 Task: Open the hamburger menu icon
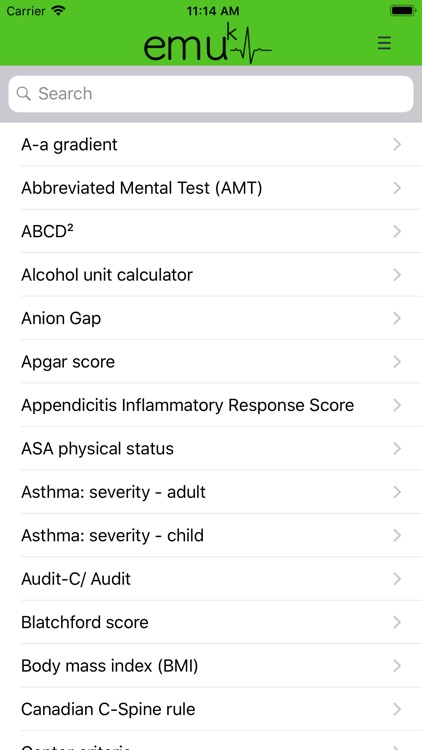tap(384, 43)
